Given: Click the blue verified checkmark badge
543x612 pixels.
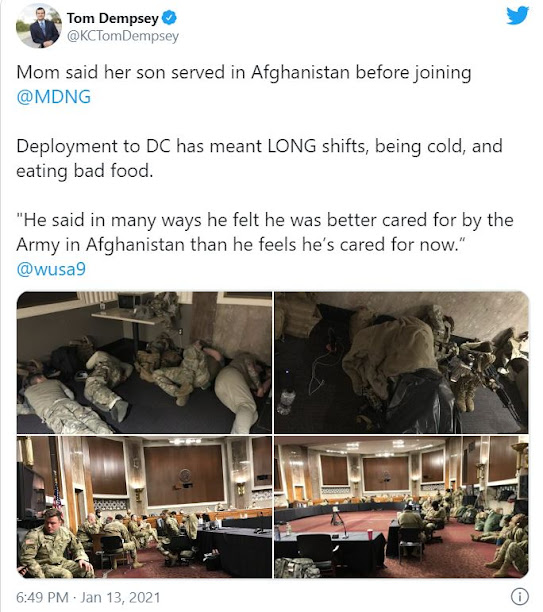Looking at the screenshot, I should click(x=169, y=18).
